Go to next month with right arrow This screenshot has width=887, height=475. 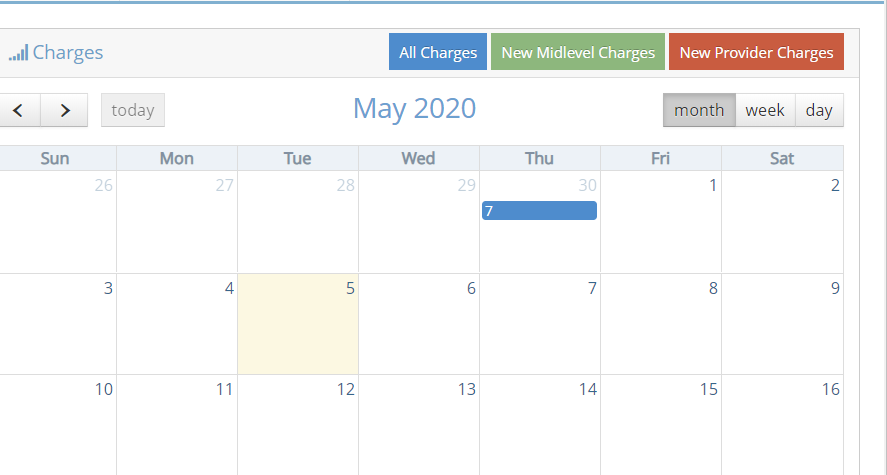pos(64,110)
